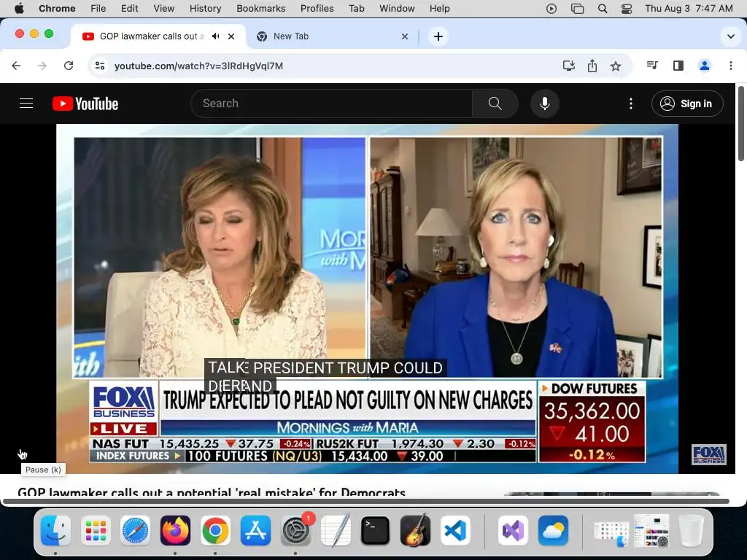Go to the YouTube home logo
This screenshot has width=747, height=560.
click(x=85, y=104)
